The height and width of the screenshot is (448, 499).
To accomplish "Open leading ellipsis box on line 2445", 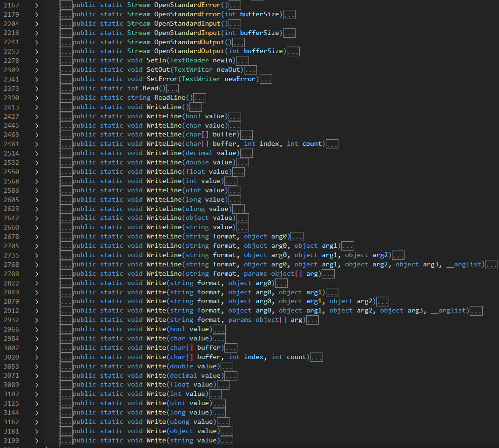I will [x=66, y=126].
